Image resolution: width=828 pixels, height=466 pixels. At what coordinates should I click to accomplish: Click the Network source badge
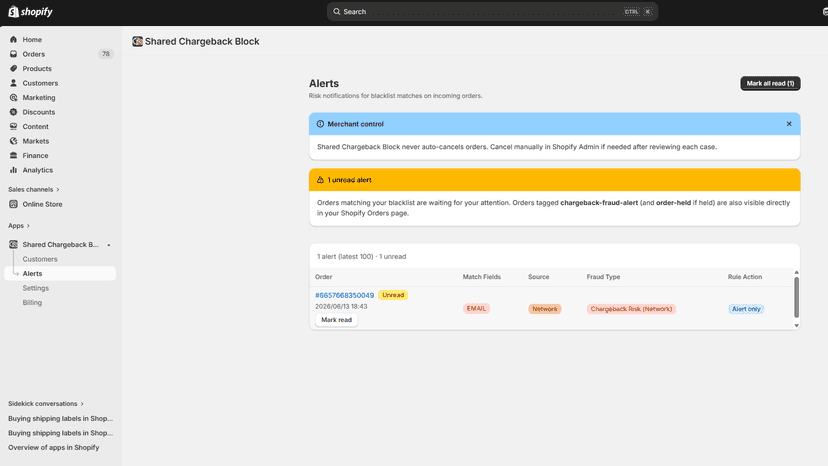[544, 309]
